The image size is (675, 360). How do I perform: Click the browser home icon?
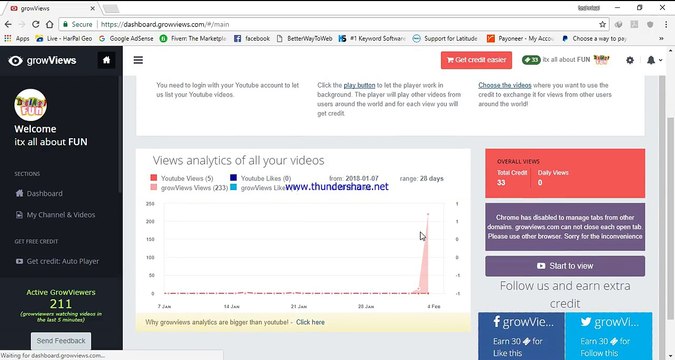50,25
